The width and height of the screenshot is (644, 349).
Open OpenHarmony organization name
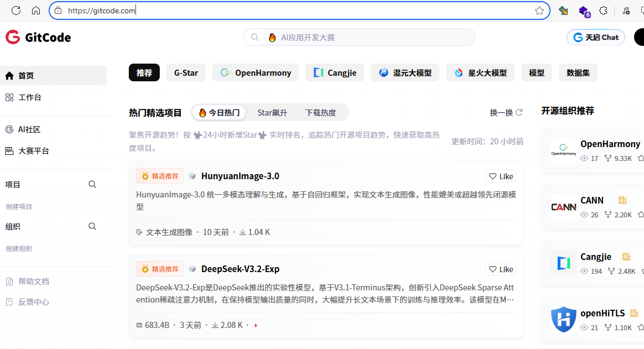610,144
